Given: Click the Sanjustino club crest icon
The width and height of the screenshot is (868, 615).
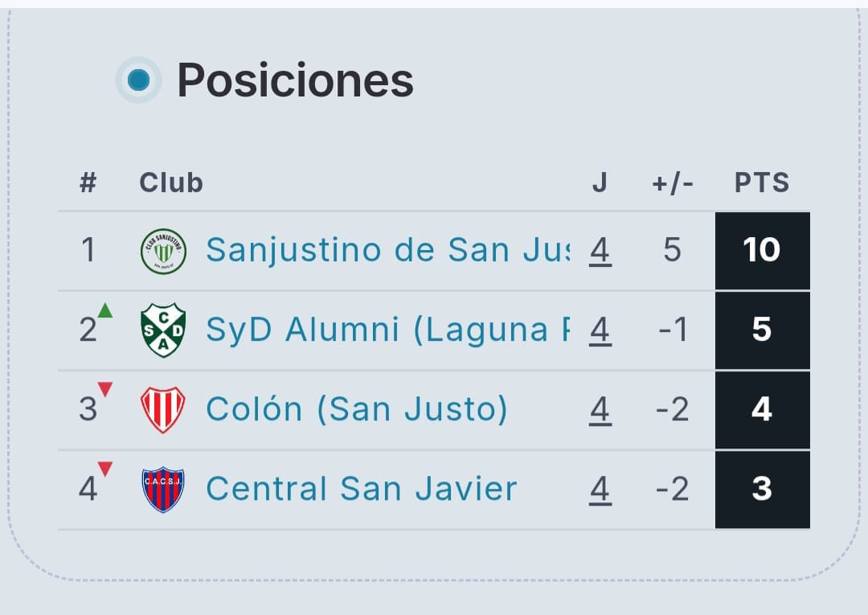Looking at the screenshot, I should (x=163, y=251).
